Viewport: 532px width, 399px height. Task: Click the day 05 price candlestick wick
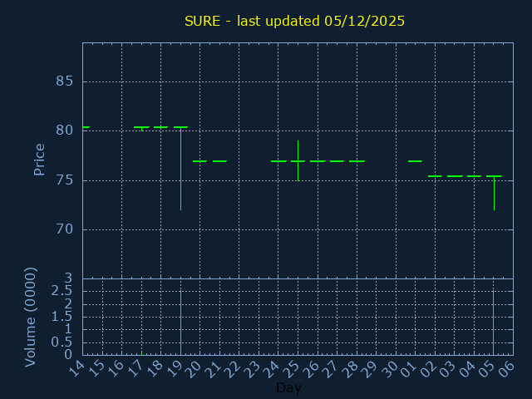(x=494, y=194)
